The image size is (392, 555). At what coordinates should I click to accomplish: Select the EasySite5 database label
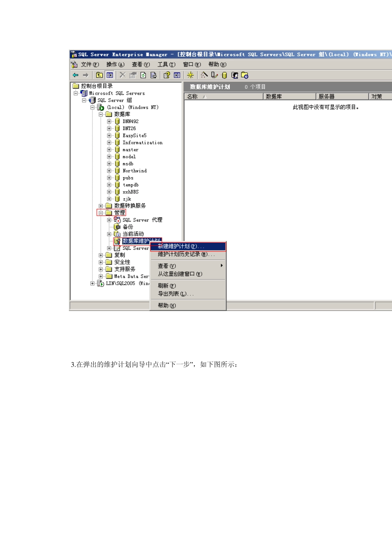135,135
